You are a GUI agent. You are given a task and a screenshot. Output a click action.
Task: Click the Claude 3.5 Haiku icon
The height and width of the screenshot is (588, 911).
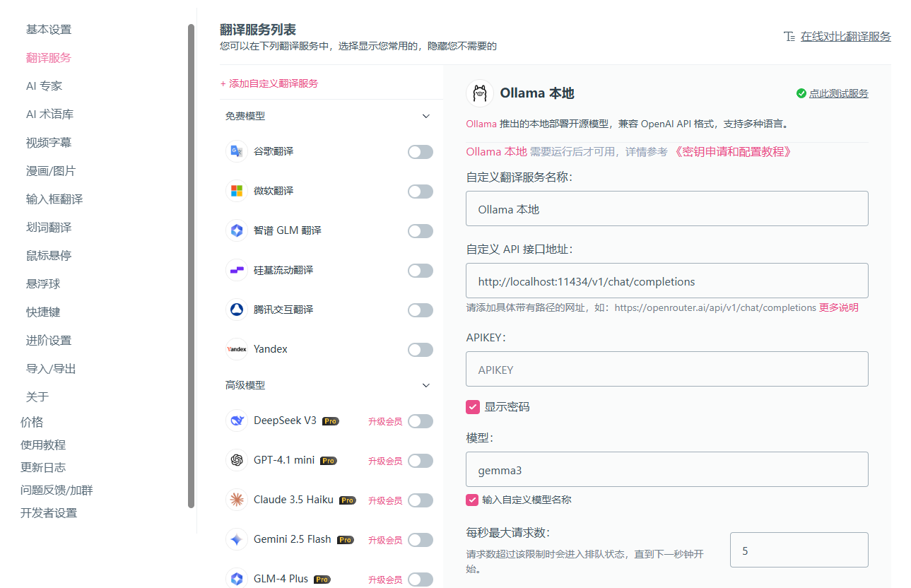coord(237,500)
